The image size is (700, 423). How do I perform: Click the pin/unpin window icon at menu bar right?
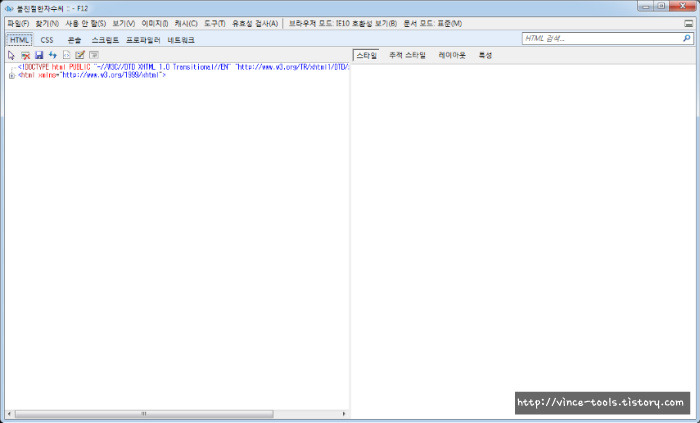click(689, 24)
